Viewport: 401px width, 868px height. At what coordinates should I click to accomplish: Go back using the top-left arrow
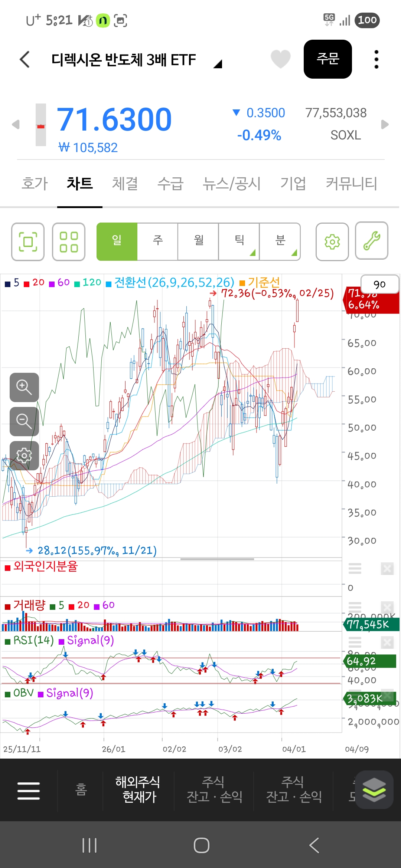25,59
